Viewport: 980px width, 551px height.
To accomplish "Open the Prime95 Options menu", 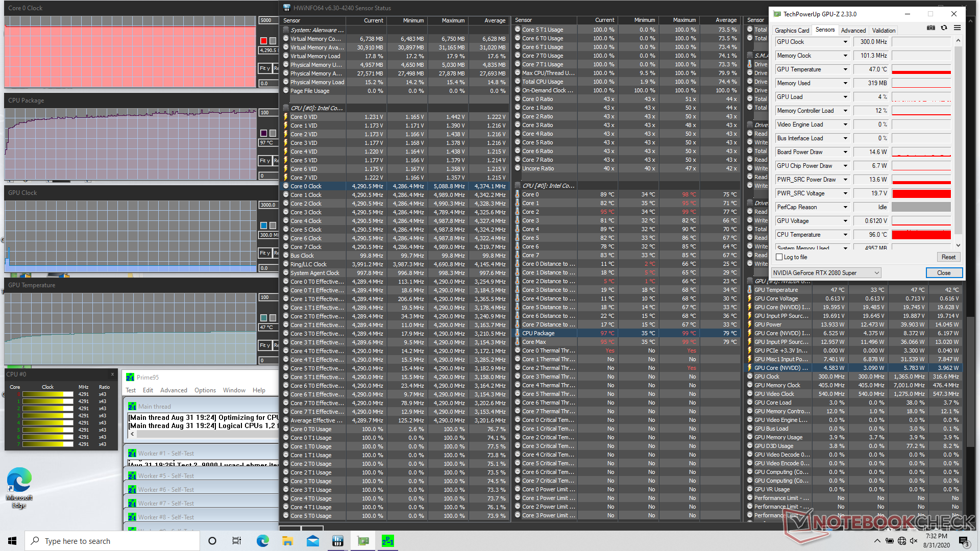I will pyautogui.click(x=205, y=390).
